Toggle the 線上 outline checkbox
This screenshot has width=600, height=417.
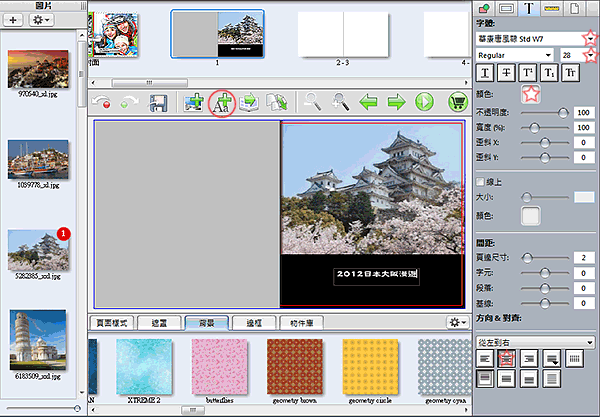click(x=480, y=182)
